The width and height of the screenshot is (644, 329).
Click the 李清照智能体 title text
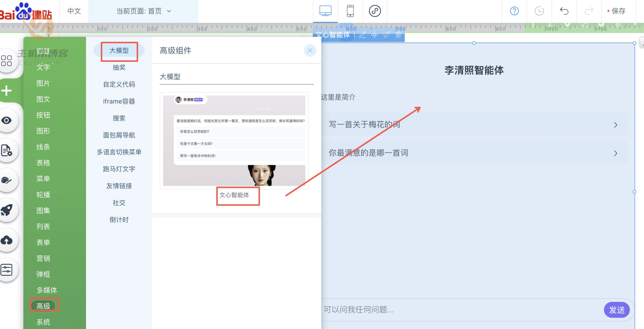474,70
